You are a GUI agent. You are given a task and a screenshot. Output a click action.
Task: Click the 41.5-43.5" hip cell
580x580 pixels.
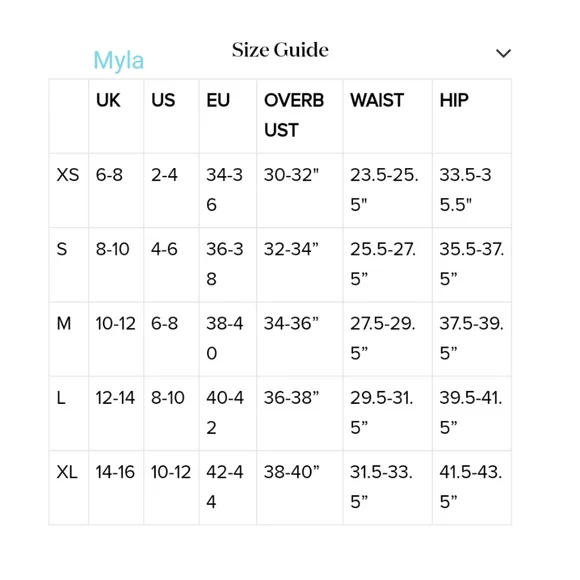pos(471,487)
